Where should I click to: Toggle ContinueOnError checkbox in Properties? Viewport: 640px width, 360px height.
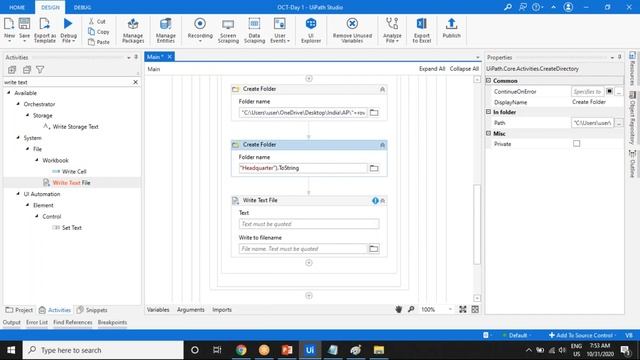[609, 91]
